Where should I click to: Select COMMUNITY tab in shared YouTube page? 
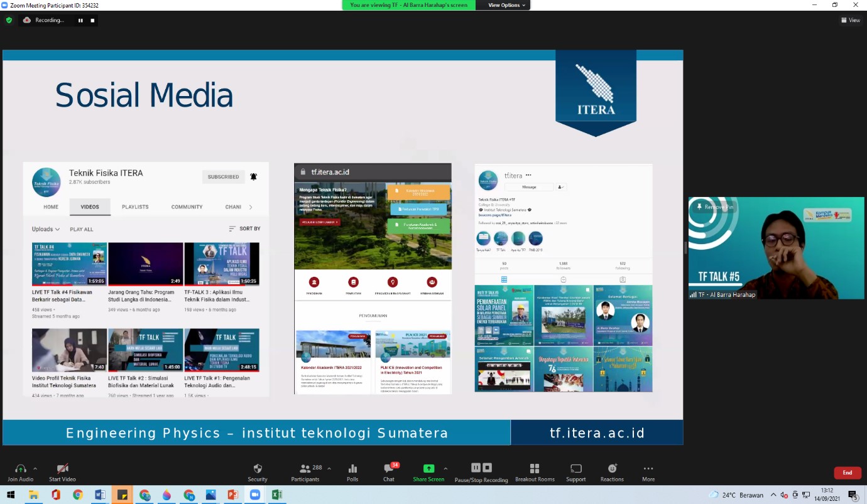(x=187, y=207)
